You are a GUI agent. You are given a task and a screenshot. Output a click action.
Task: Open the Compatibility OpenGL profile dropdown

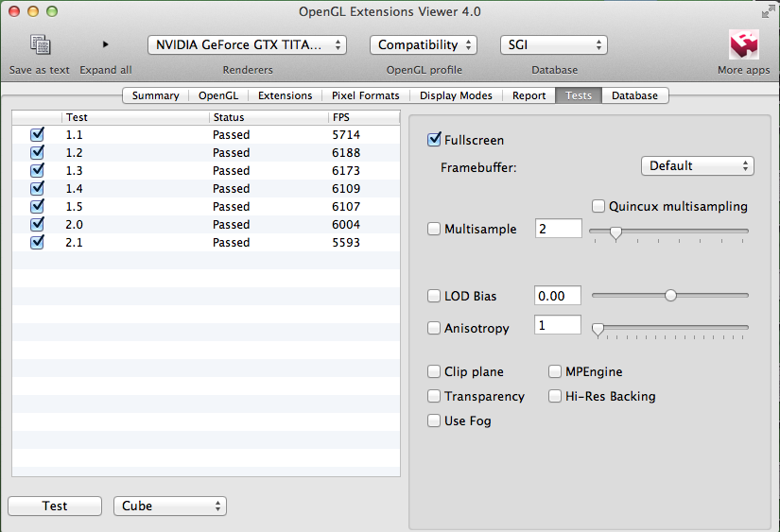(x=424, y=45)
